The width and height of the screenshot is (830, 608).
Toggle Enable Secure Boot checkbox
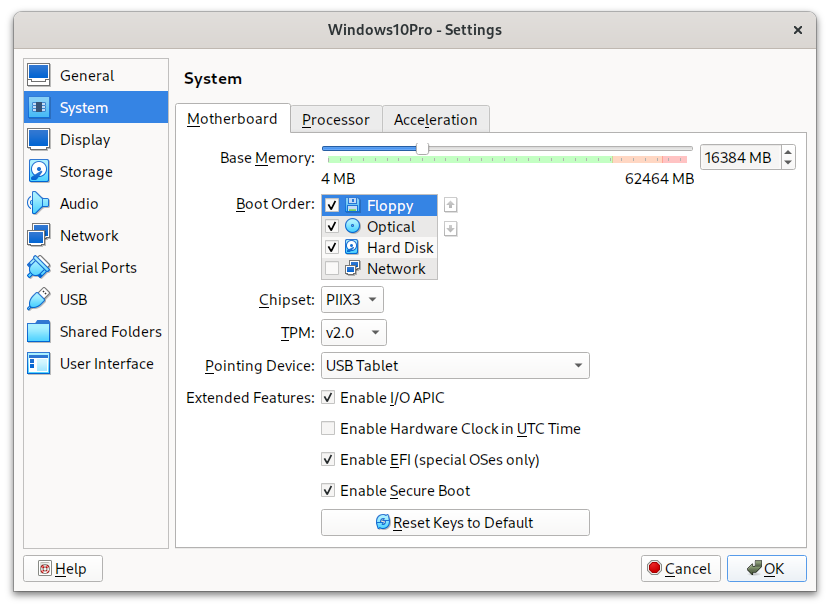pyautogui.click(x=328, y=491)
